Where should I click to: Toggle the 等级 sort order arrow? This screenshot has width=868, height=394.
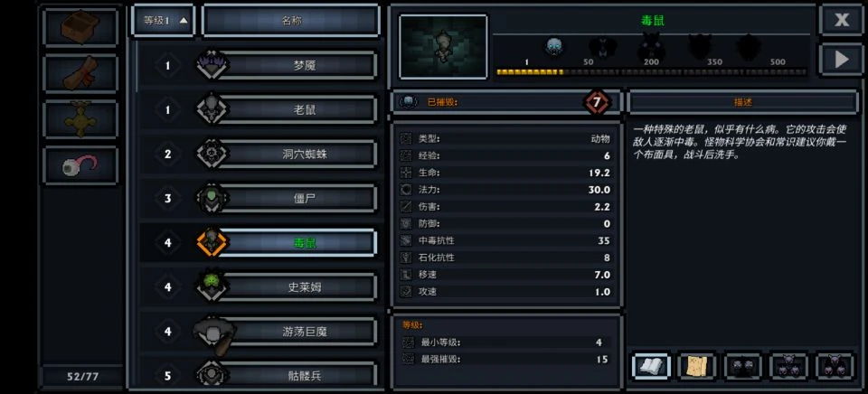[164, 21]
